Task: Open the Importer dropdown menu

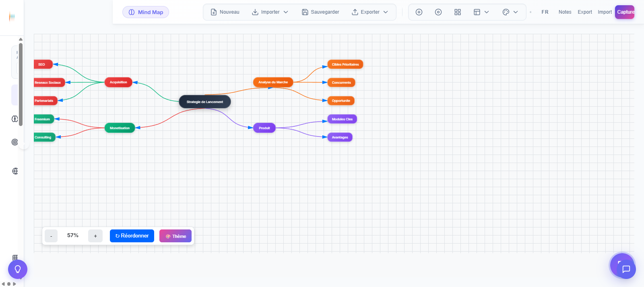Action: coord(270,12)
